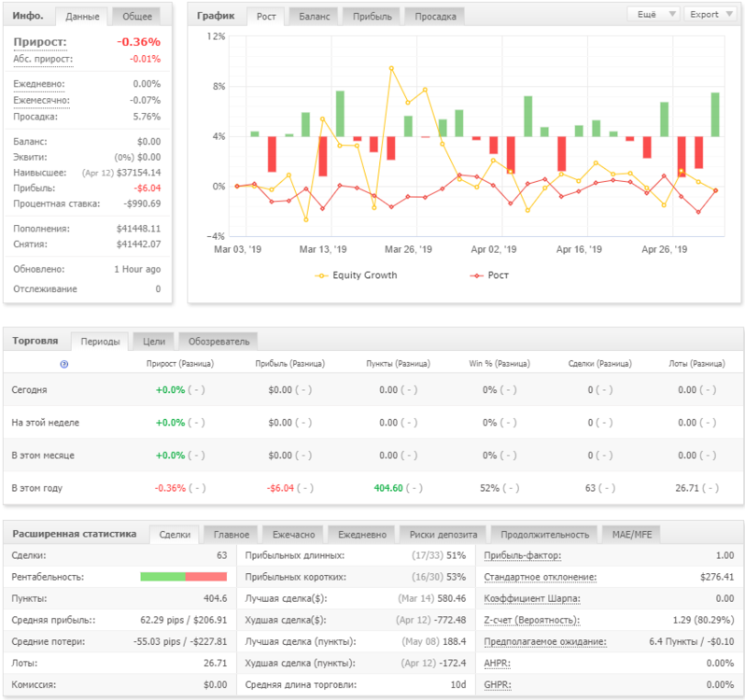Open the Ежедневно statistics tab

pyautogui.click(x=362, y=535)
